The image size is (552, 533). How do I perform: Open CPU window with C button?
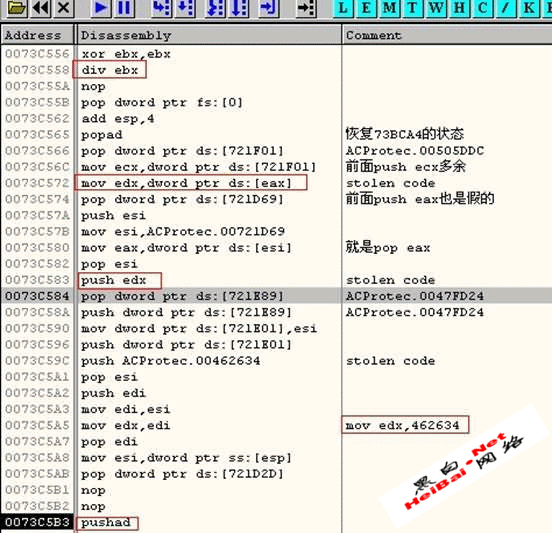click(482, 7)
